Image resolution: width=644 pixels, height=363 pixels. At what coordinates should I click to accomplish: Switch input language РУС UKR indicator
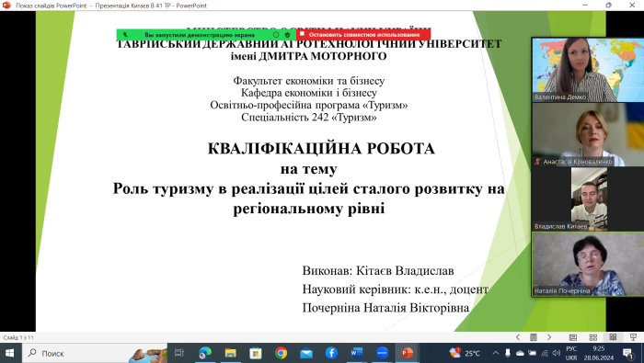coord(571,353)
